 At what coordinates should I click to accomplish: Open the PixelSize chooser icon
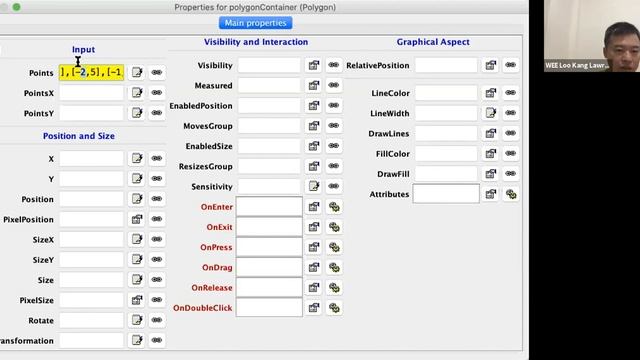coord(136,300)
